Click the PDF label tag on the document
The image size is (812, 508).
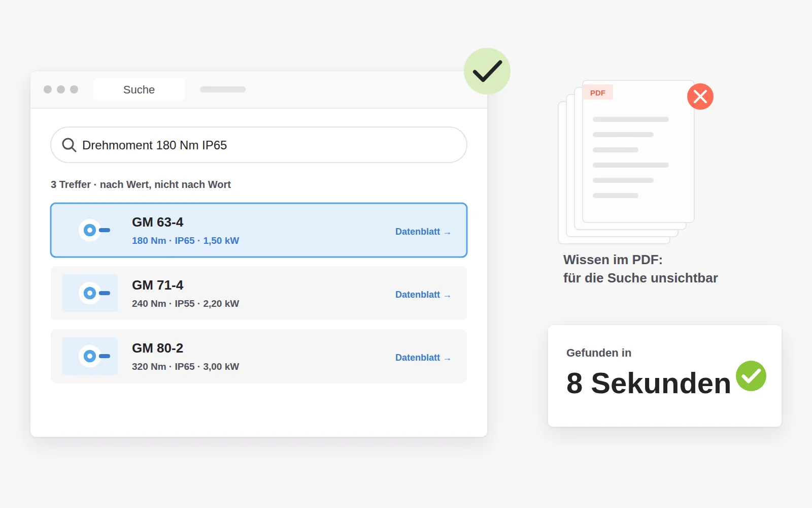pyautogui.click(x=598, y=92)
